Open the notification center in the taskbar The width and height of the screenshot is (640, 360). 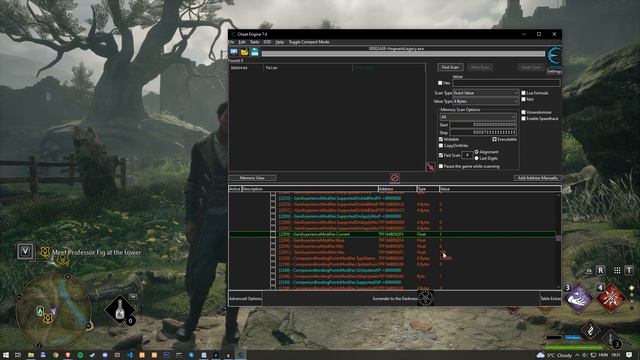click(x=629, y=355)
